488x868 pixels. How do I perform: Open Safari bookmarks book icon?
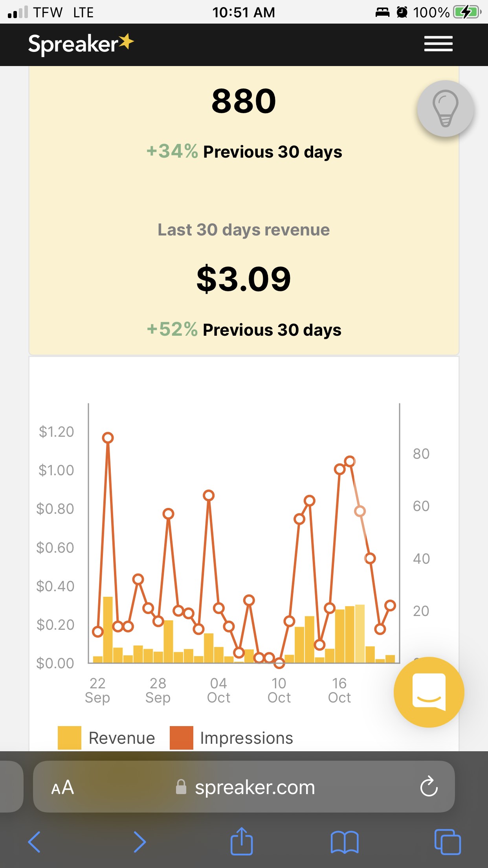tap(344, 842)
